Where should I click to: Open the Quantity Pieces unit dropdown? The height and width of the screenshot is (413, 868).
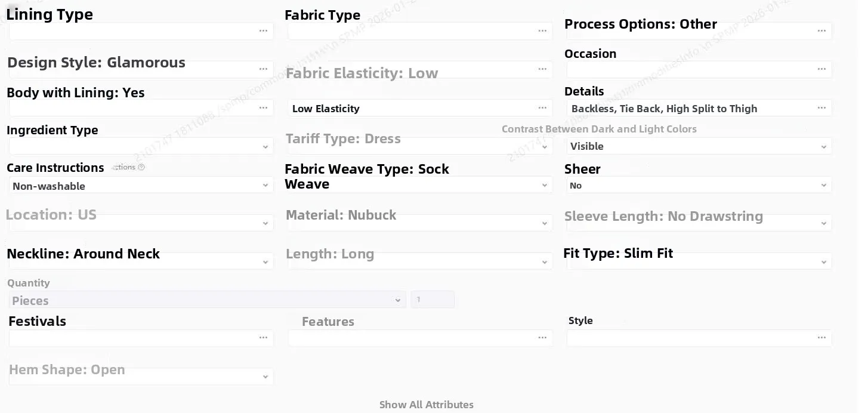(x=208, y=300)
